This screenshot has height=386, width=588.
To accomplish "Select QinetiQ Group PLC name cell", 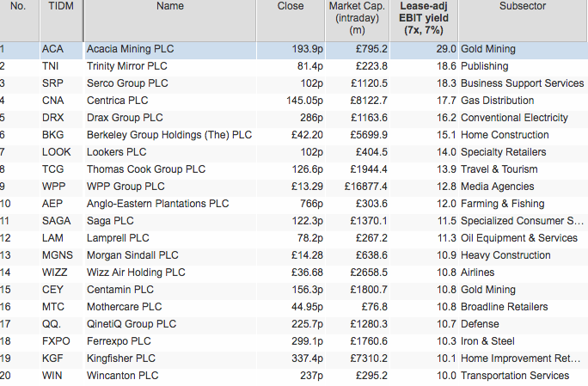I will [x=132, y=325].
